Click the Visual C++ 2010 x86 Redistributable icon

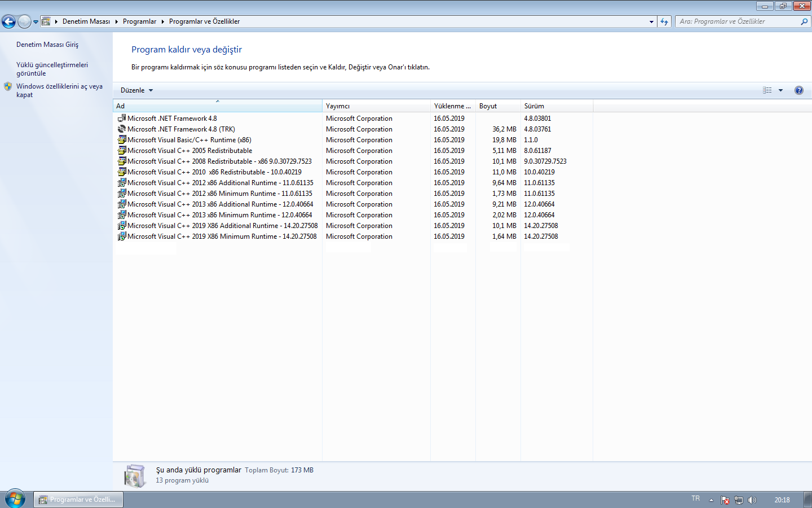(x=122, y=172)
